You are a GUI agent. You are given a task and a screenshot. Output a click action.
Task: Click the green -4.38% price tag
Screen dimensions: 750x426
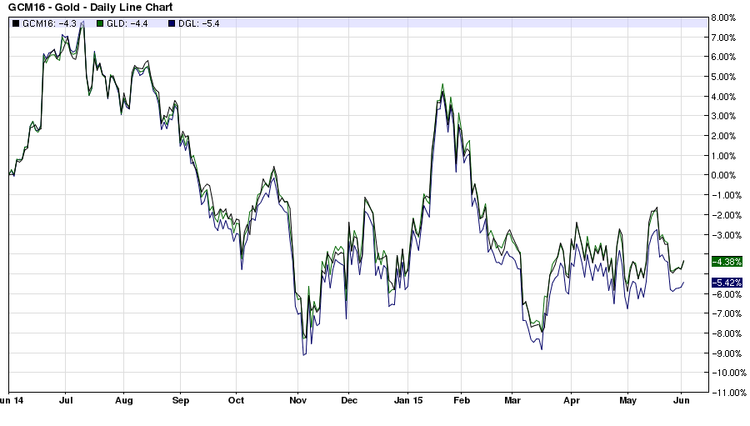coord(726,262)
